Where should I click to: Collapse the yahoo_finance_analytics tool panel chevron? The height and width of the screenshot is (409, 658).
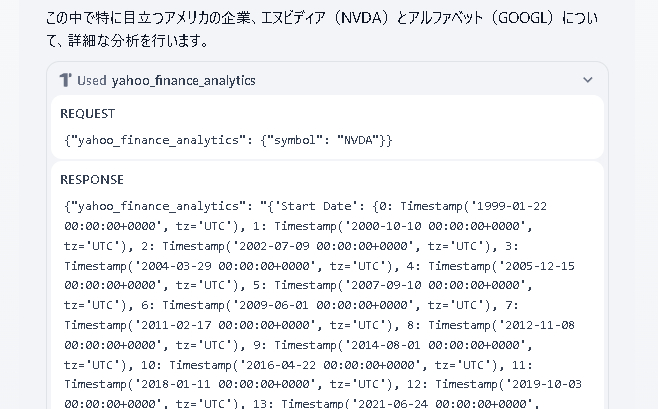click(588, 80)
